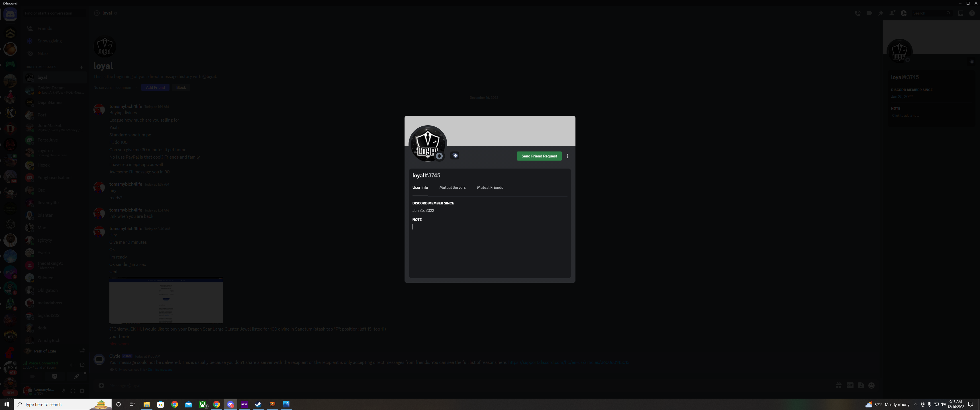
Task: Click Add Friend under loyal's DM intro
Action: coord(155,87)
